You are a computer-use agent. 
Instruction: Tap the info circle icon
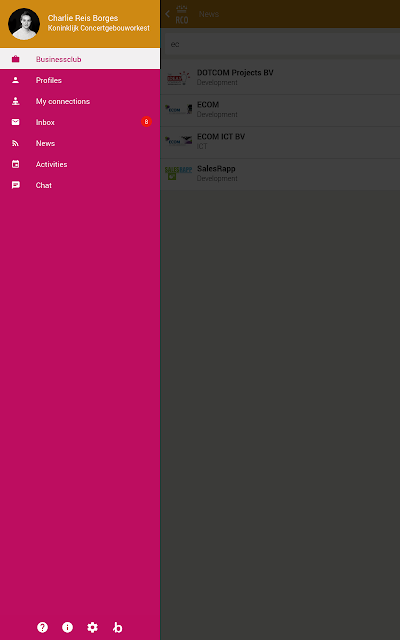[x=67, y=627]
